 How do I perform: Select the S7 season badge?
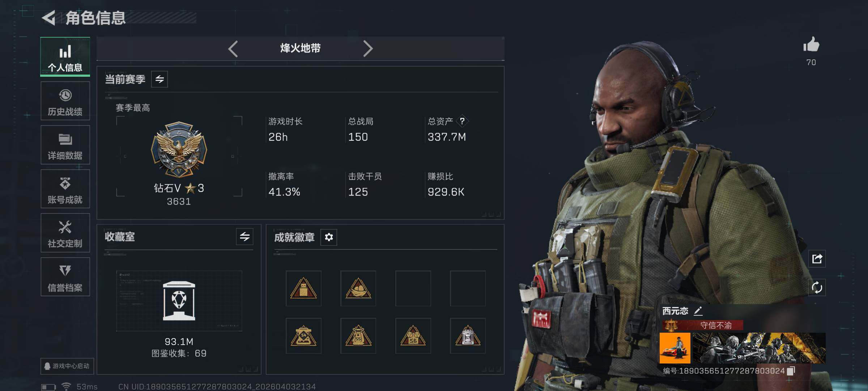468,336
